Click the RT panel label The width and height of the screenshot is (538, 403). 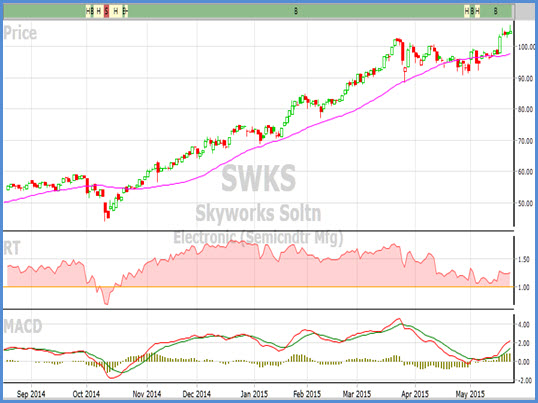tap(12, 248)
